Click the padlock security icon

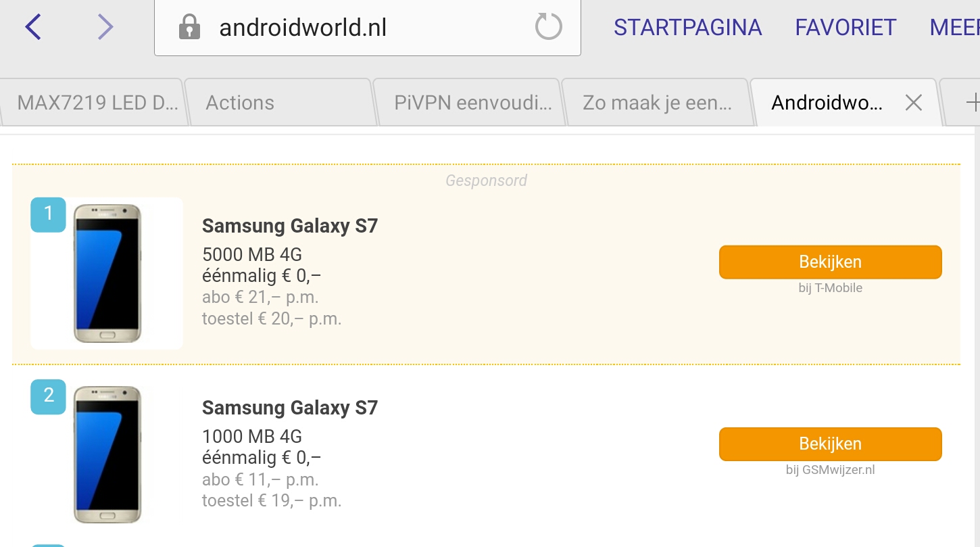pos(189,28)
